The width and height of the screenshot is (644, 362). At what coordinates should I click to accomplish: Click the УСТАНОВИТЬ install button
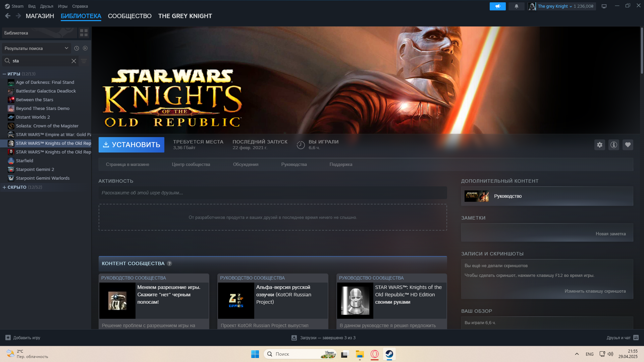click(x=131, y=145)
